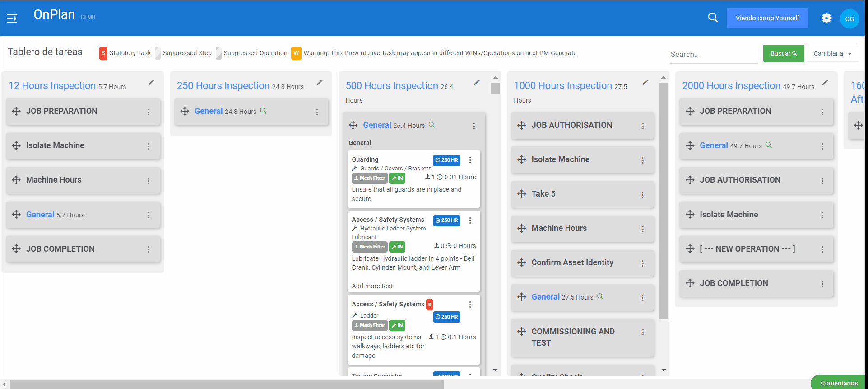This screenshot has width=868, height=389.
Task: Open the Comentarios feedback button
Action: point(839,383)
